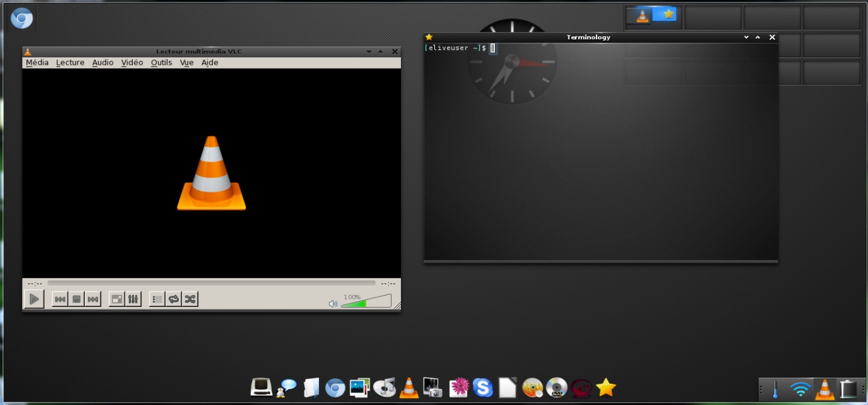The width and height of the screenshot is (868, 405).
Task: Click the analog clock widget
Action: (512, 61)
